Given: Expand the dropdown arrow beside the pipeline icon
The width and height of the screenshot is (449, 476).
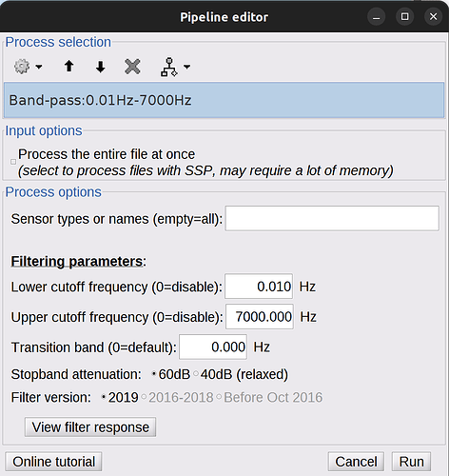Looking at the screenshot, I should 187,67.
